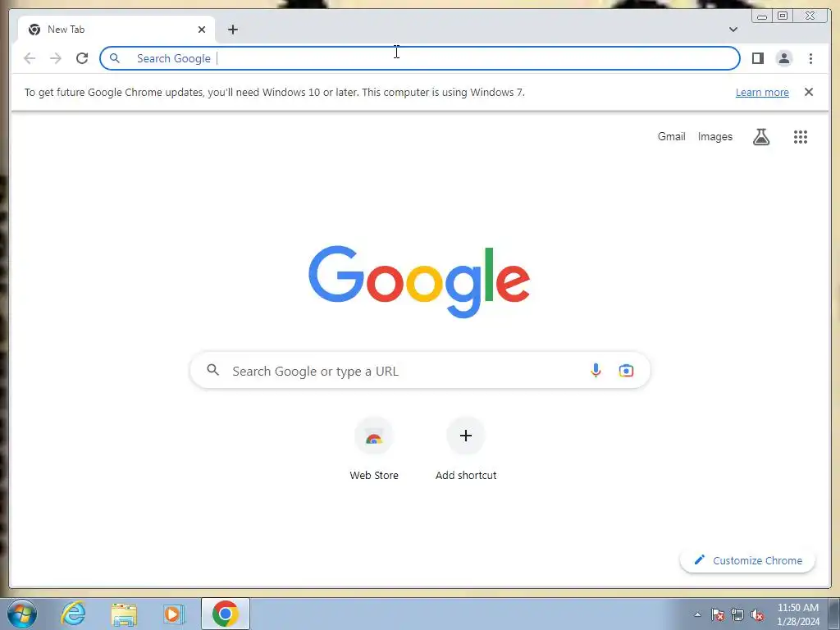
Task: Open Windows Explorer from taskbar
Action: pyautogui.click(x=124, y=614)
